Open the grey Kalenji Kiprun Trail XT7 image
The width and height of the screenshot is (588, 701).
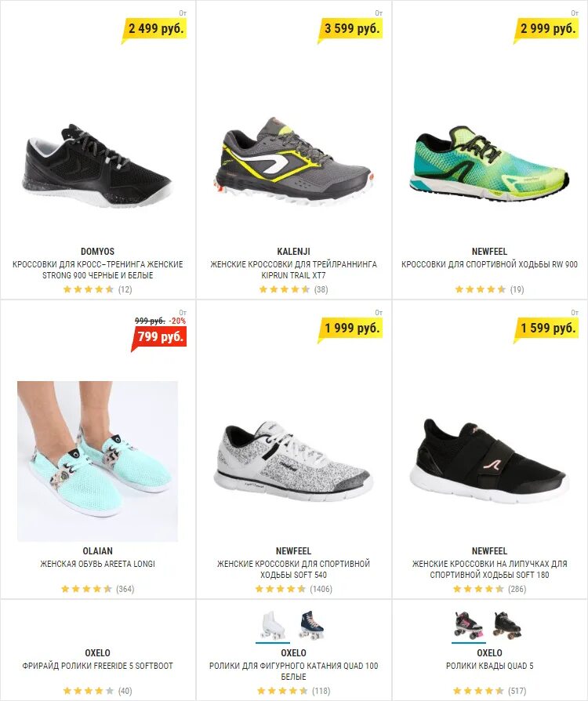tap(293, 162)
